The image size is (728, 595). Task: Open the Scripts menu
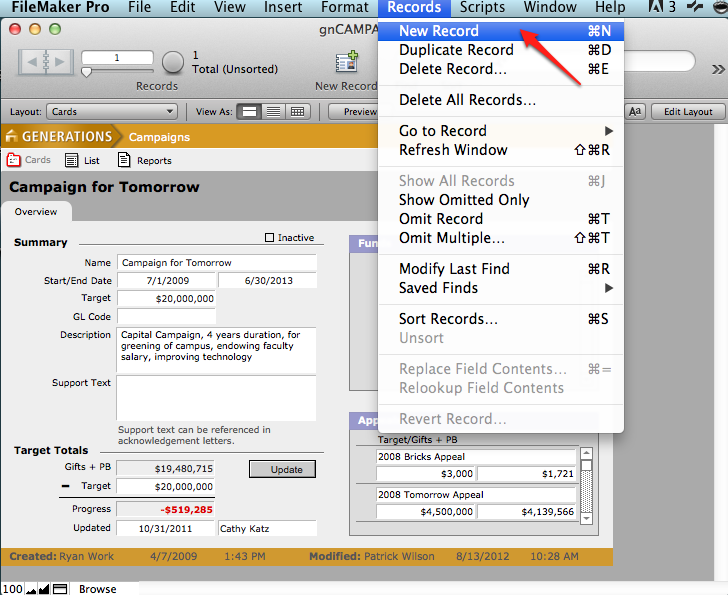click(x=482, y=8)
